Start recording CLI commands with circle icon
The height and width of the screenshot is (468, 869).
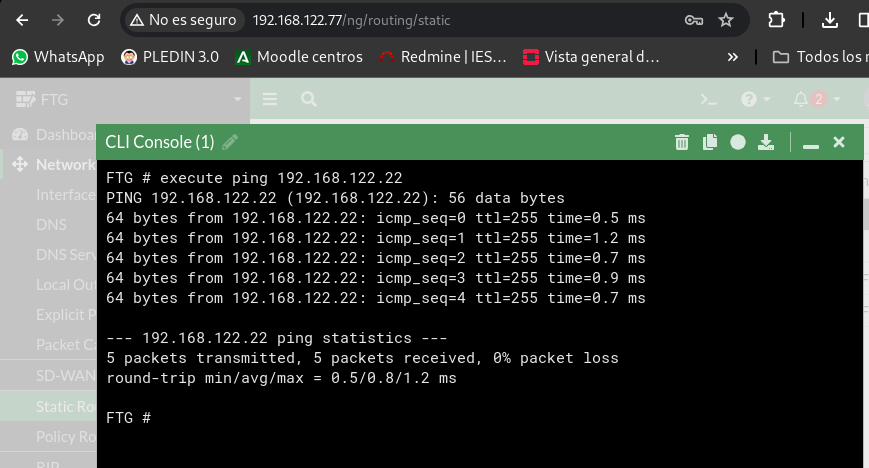(738, 143)
